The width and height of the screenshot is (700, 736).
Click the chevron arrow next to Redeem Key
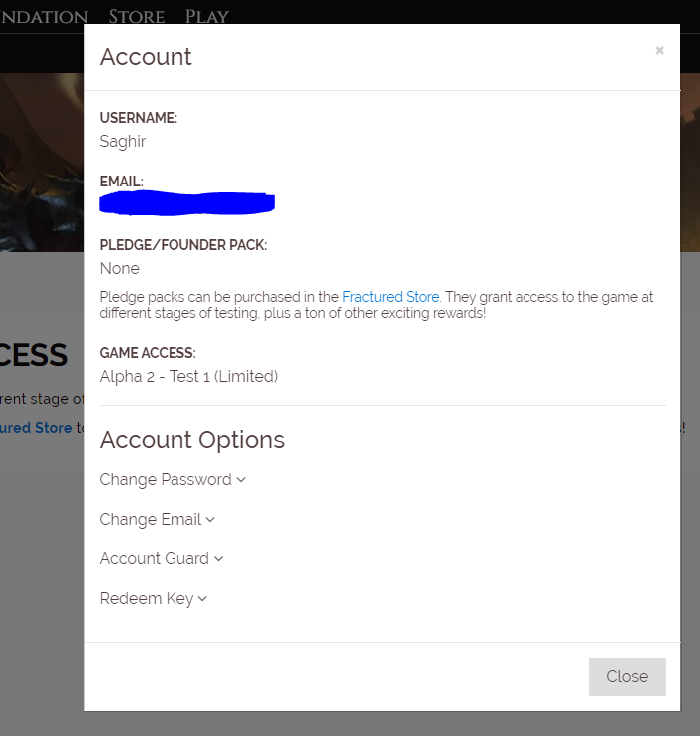pos(202,599)
